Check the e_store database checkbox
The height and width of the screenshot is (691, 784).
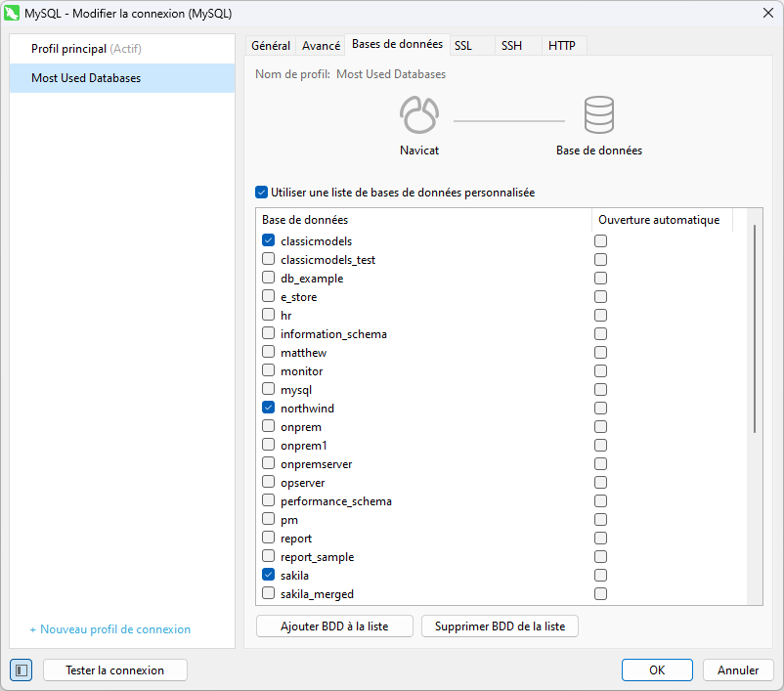tap(269, 296)
